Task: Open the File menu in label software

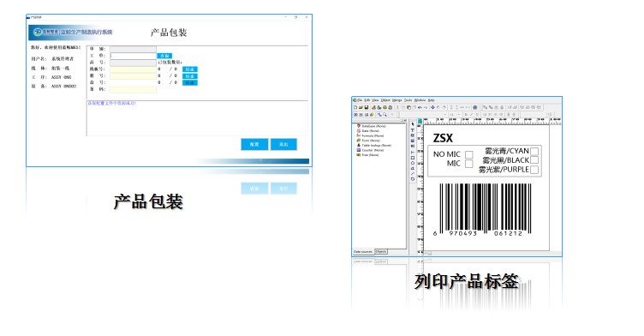Action: 360,100
